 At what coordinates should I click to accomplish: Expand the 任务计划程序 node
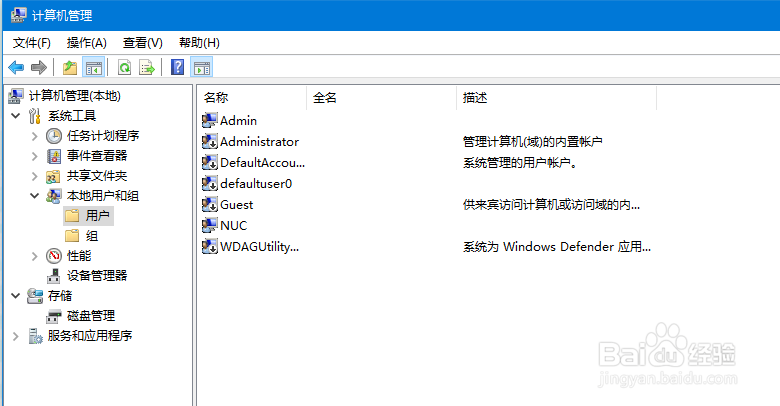pos(35,136)
